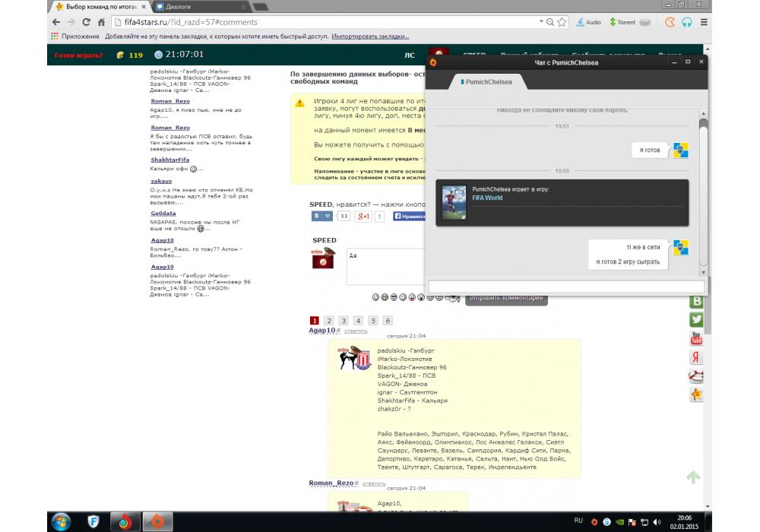Bookmark page with the star icon

pos(562,22)
